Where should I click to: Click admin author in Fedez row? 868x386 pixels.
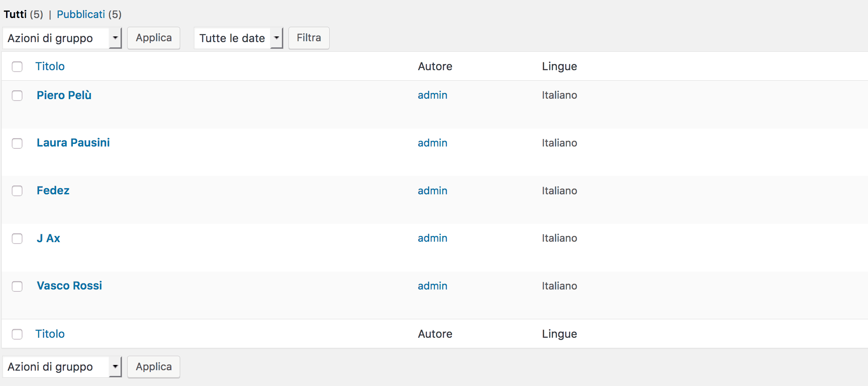click(x=432, y=191)
